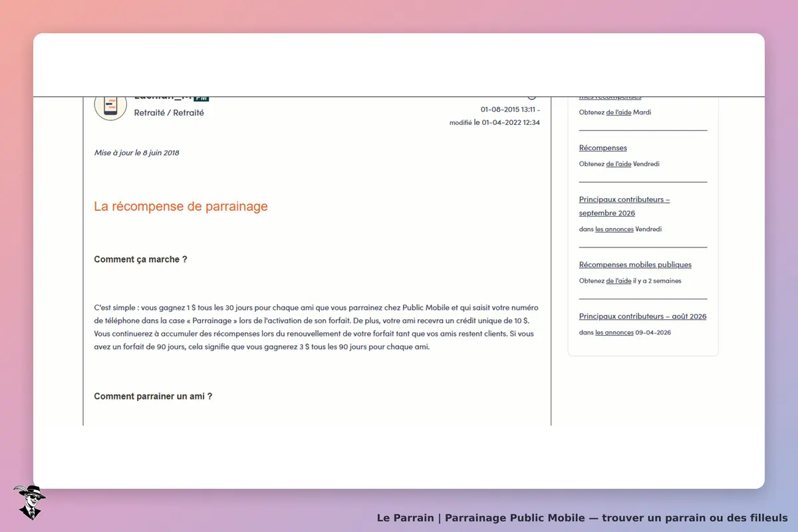Click 'modifié le 01-04-2022 12:34' text
Image resolution: width=798 pixels, height=532 pixels.
[x=495, y=123]
